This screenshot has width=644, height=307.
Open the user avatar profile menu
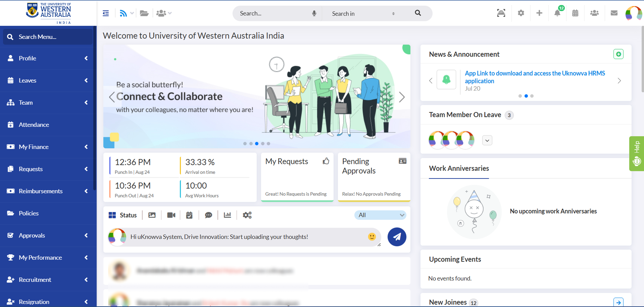click(634, 13)
